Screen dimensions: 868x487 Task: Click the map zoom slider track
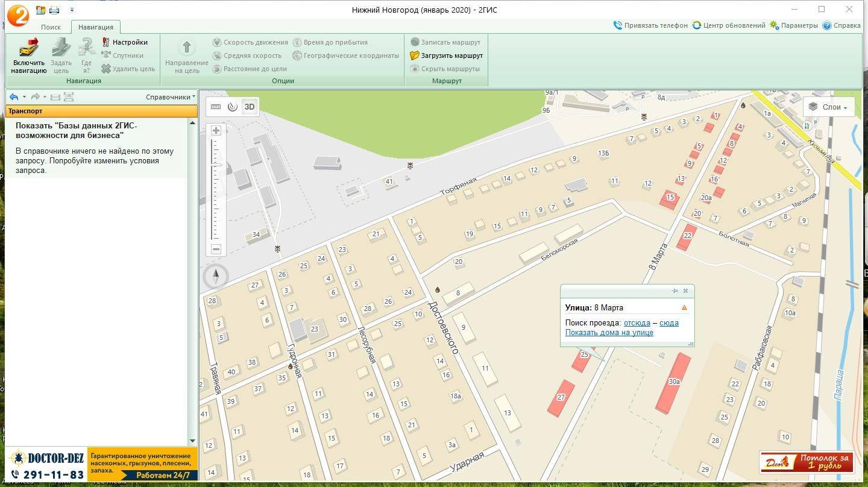pyautogui.click(x=216, y=190)
